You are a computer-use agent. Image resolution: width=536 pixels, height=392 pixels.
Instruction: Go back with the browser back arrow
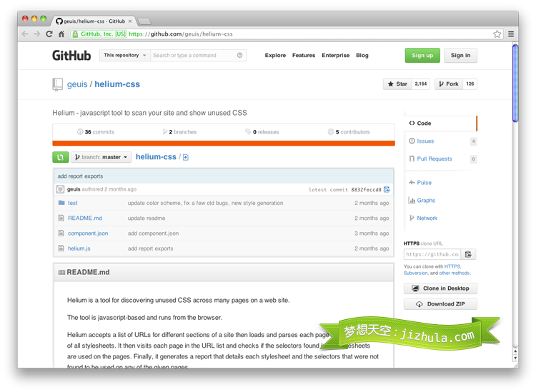click(x=25, y=34)
